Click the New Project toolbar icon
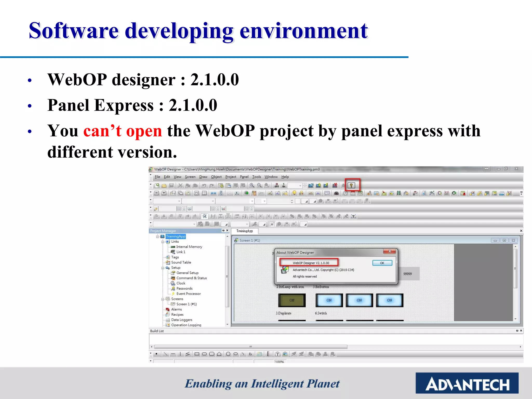Image resolution: width=532 pixels, height=399 pixels. click(x=157, y=185)
